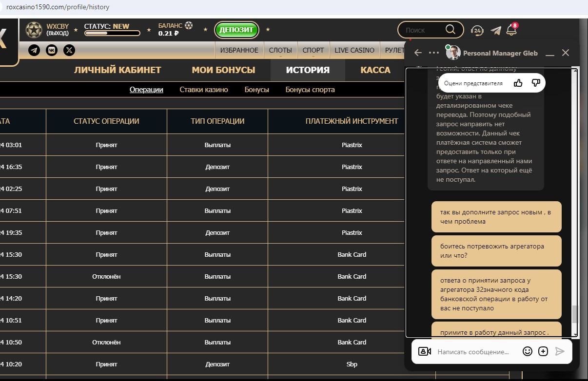Screen dimensions: 588x381
Task: Click СТАТУС ОПЕРАЦИИ column header
Action: coord(106,121)
